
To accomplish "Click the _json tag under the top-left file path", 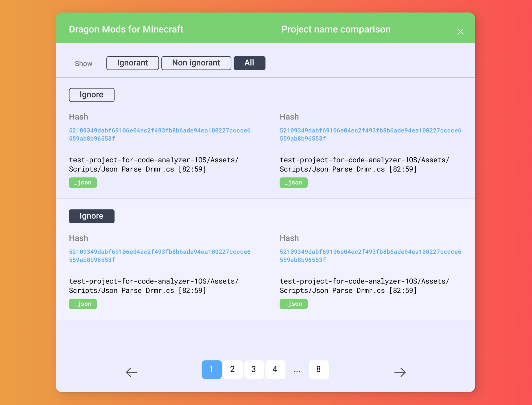I will tap(83, 183).
